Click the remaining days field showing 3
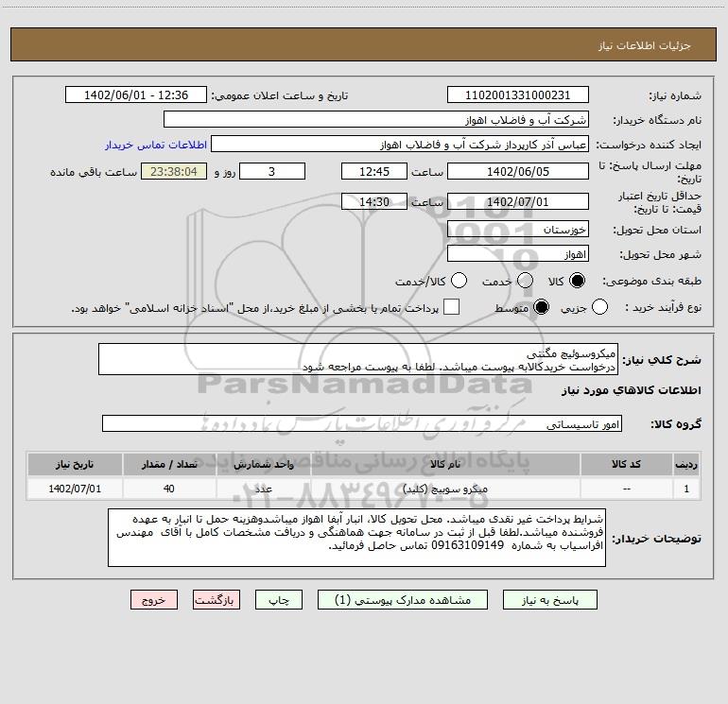 272,171
